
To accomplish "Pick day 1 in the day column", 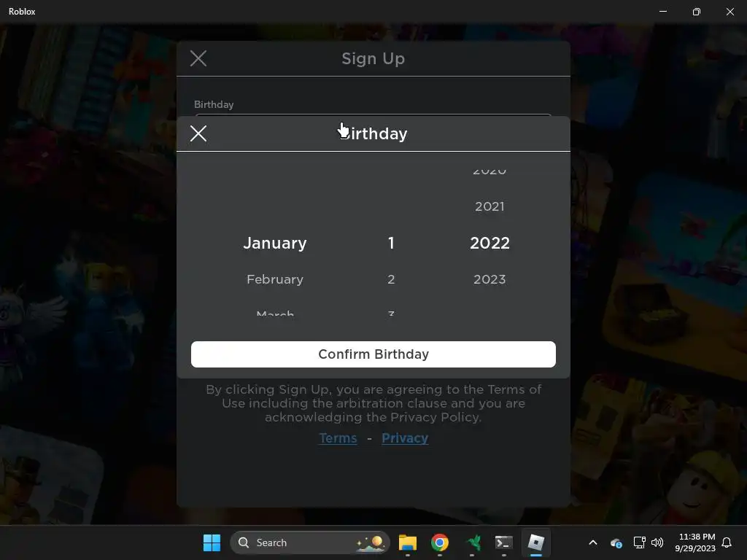I will [x=391, y=243].
